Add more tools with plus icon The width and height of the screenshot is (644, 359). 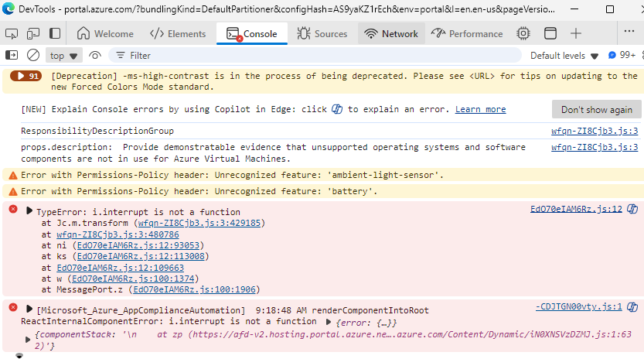pos(576,34)
